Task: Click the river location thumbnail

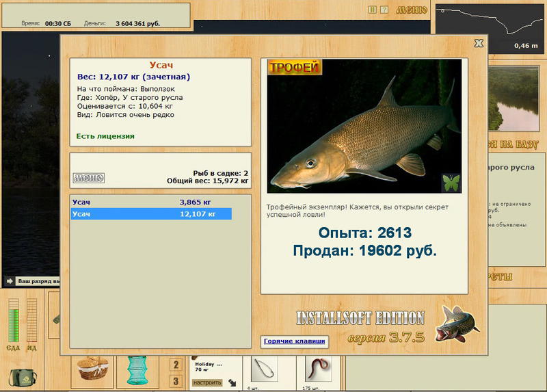Action: tap(513, 99)
